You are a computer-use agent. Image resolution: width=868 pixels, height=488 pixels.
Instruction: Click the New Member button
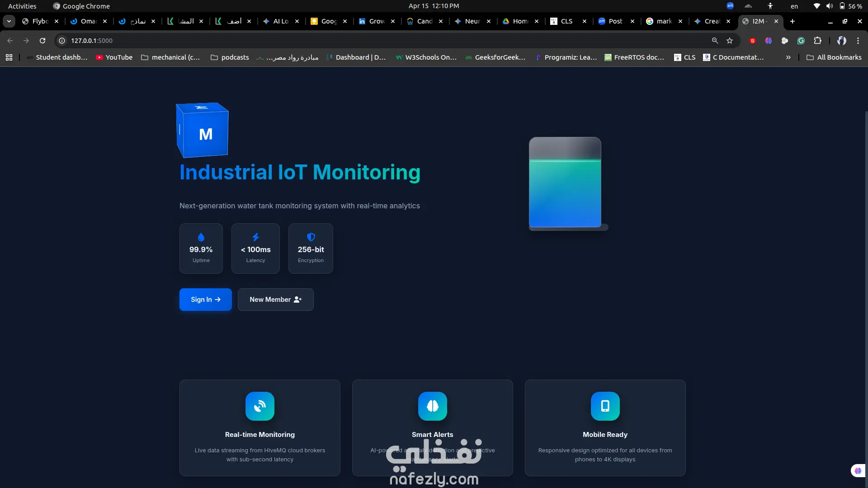[275, 300]
